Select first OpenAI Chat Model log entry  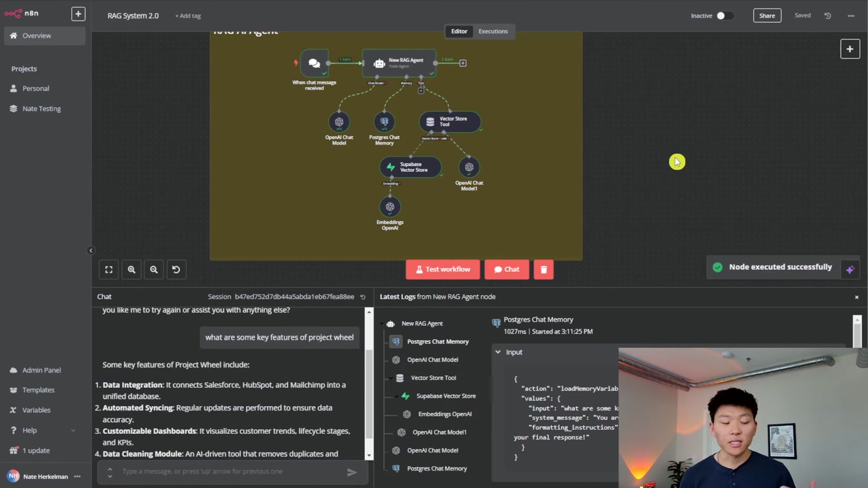tap(432, 360)
